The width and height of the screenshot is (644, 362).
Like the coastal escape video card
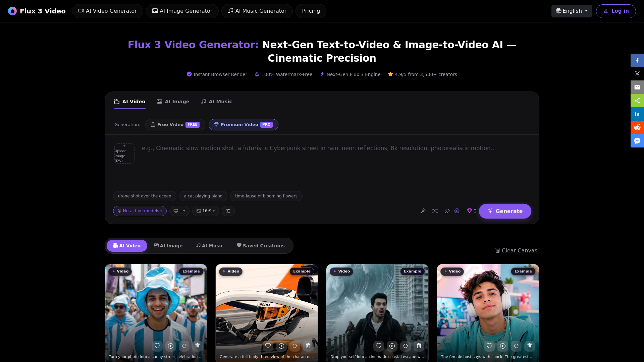(x=379, y=346)
